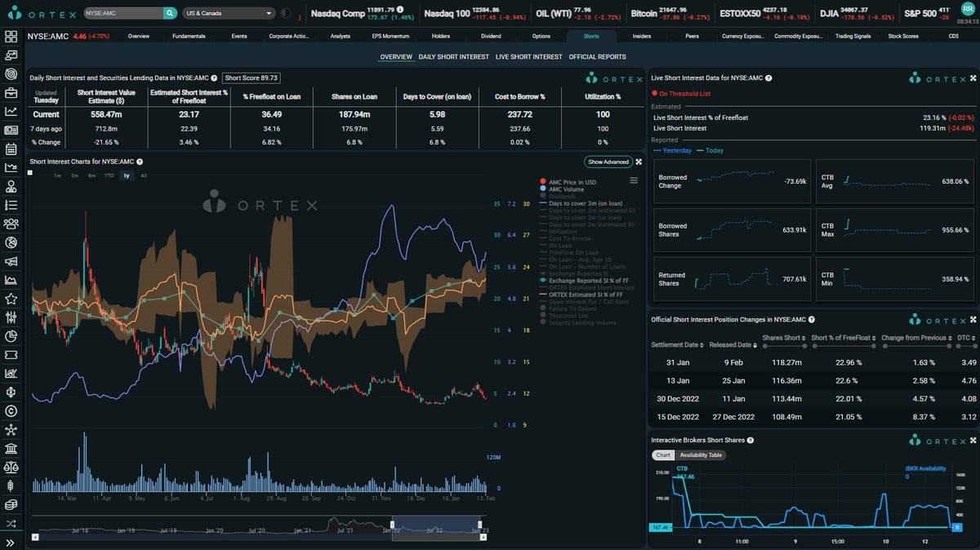Viewport: 980px width, 550px height.
Task: Open DAILY SHORT INTEREST sub-tab
Action: pyautogui.click(x=453, y=57)
